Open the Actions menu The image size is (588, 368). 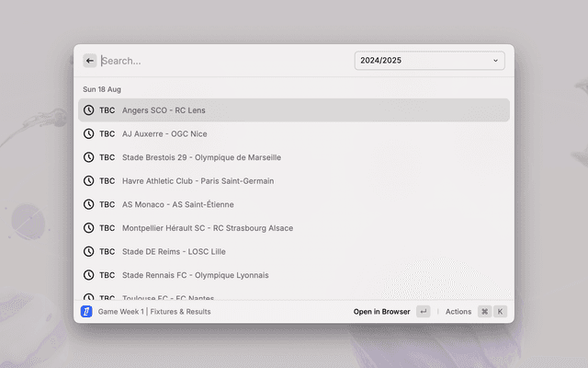click(x=458, y=312)
